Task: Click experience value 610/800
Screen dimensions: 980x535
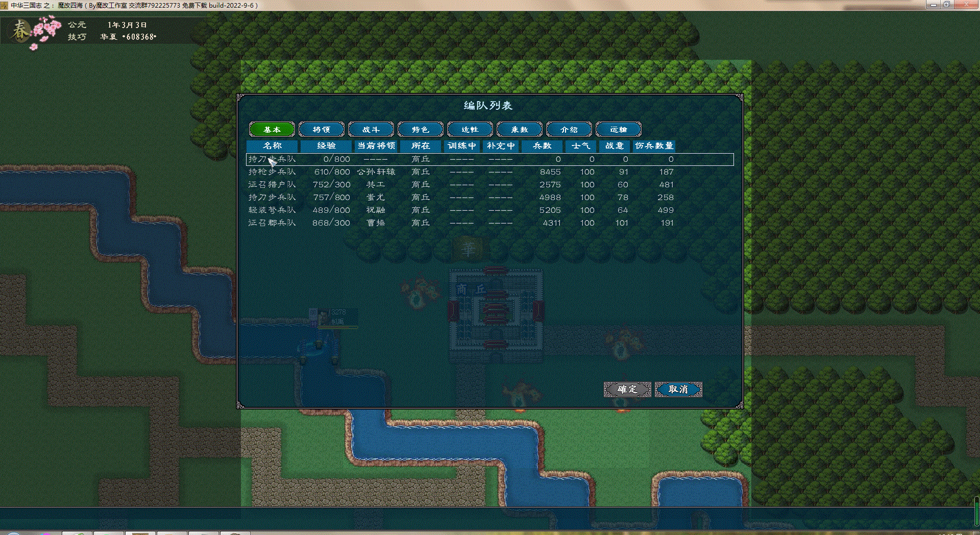Action: 332,172
